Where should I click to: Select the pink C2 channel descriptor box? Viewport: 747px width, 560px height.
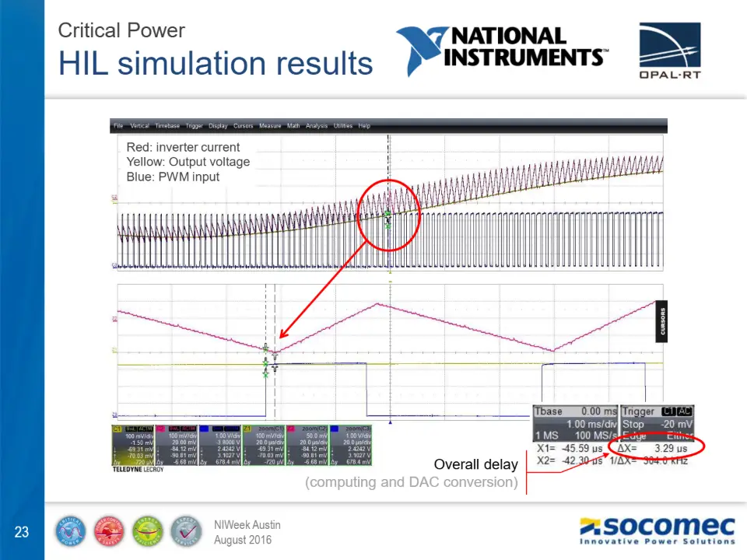tap(177, 445)
